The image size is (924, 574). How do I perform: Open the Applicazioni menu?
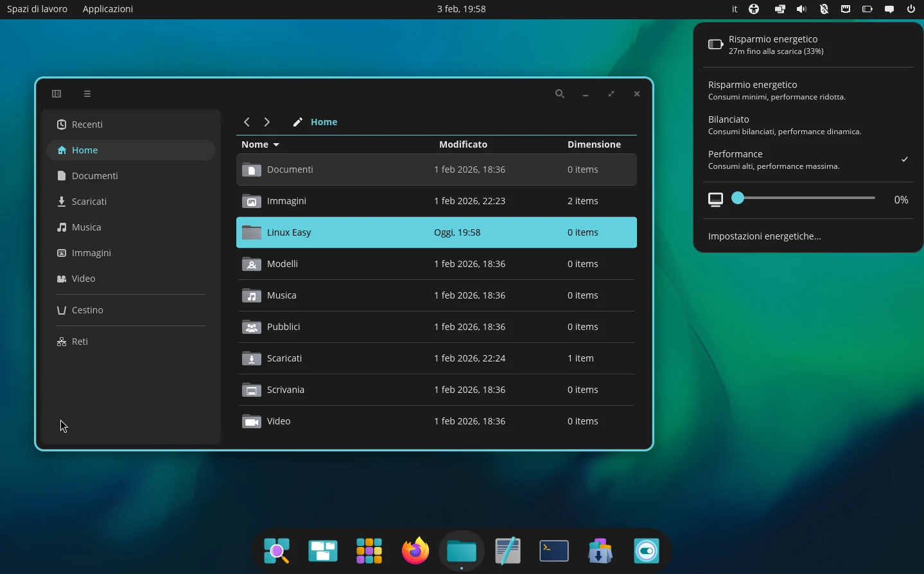(x=107, y=9)
